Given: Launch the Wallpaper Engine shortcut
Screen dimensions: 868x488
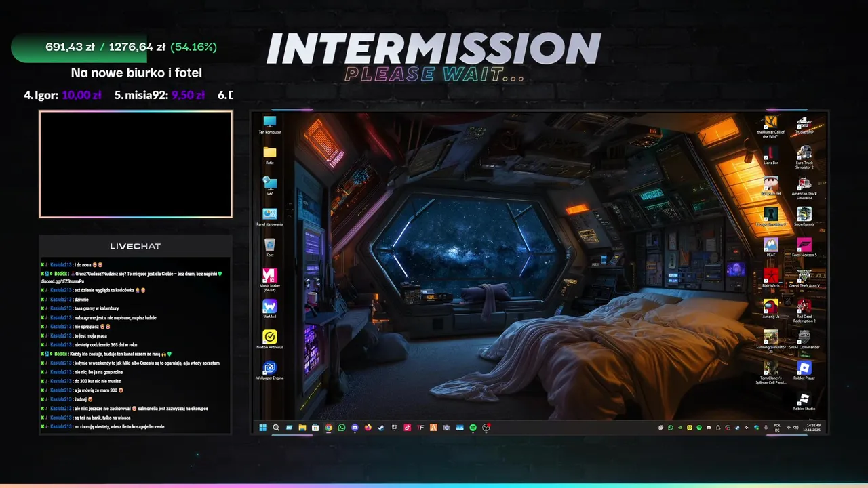Looking at the screenshot, I should click(x=270, y=370).
